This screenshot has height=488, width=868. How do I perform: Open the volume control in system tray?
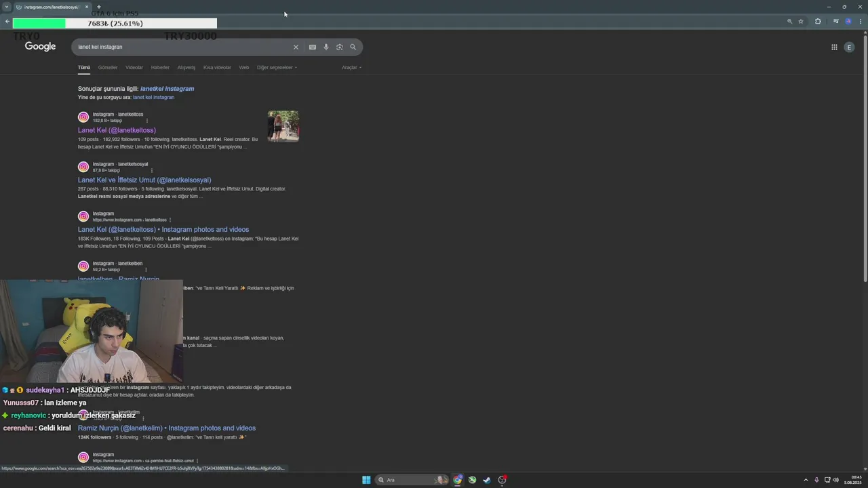(x=835, y=480)
